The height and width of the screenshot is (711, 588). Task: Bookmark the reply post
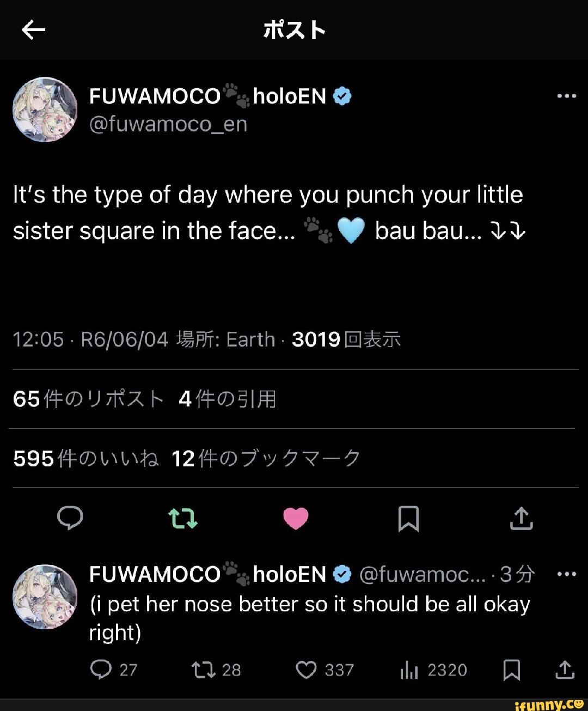coord(512,670)
